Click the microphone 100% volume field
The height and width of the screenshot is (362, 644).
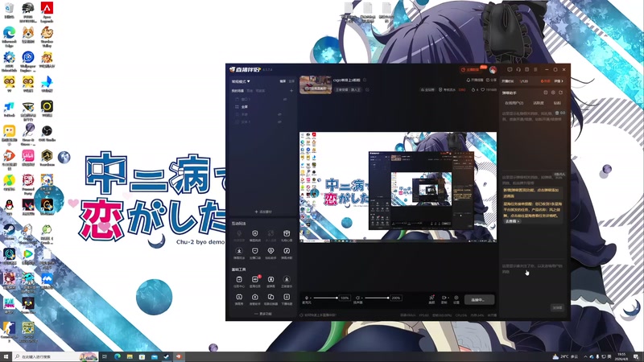coord(345,298)
